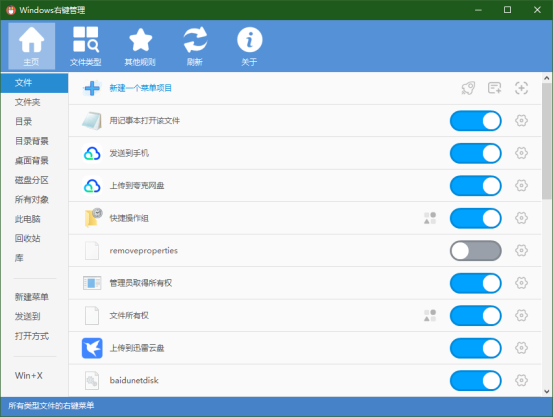The image size is (553, 417).
Task: Click the plus-in-brackets icon at top right
Action: [521, 88]
